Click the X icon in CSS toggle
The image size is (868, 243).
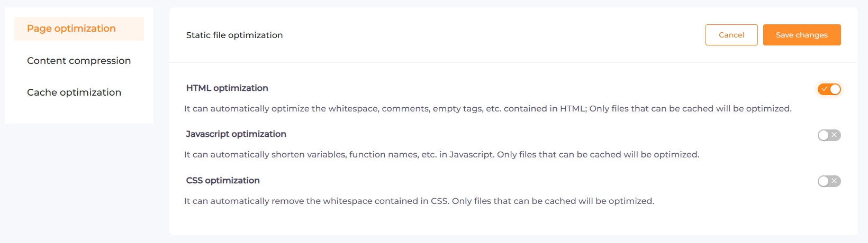pos(834,181)
